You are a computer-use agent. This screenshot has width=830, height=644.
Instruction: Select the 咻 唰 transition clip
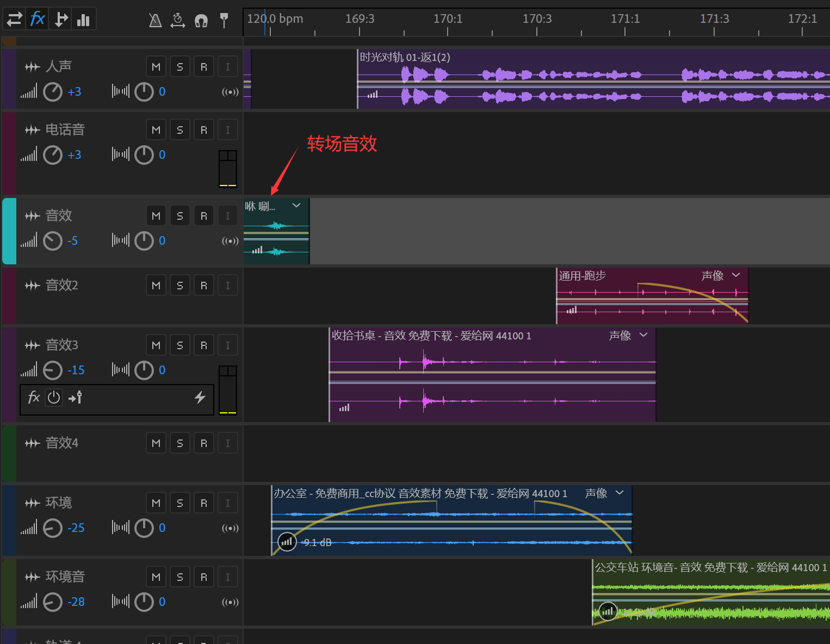pos(276,231)
